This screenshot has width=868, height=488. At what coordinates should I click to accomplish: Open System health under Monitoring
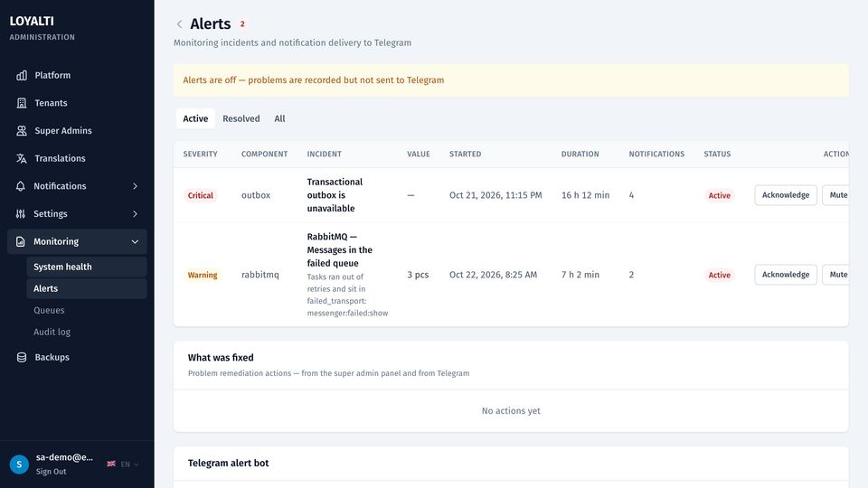[x=87, y=267]
